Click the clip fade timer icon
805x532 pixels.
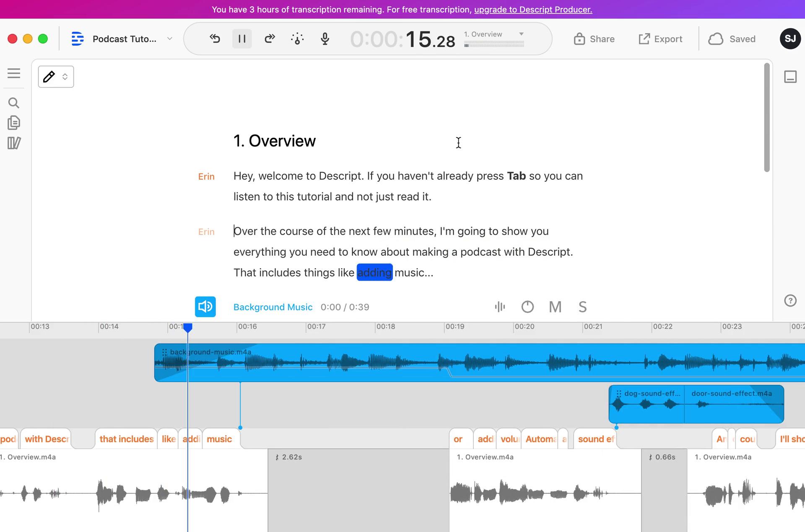click(x=527, y=307)
